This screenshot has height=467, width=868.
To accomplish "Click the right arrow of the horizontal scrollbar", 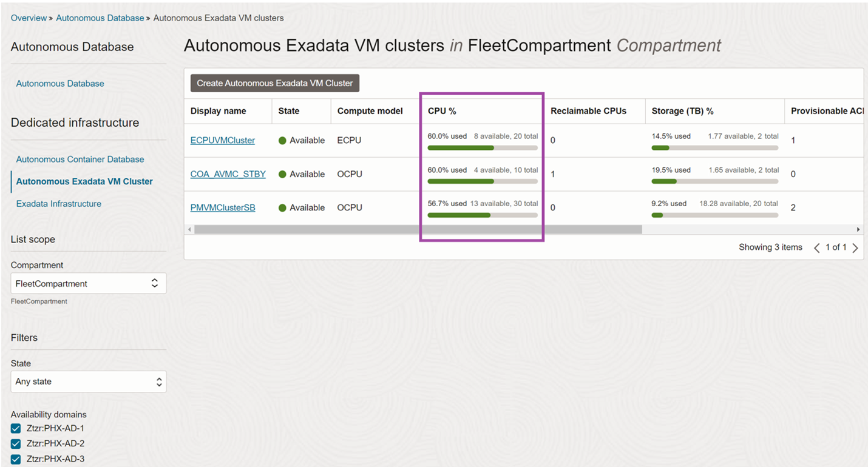I will 858,229.
